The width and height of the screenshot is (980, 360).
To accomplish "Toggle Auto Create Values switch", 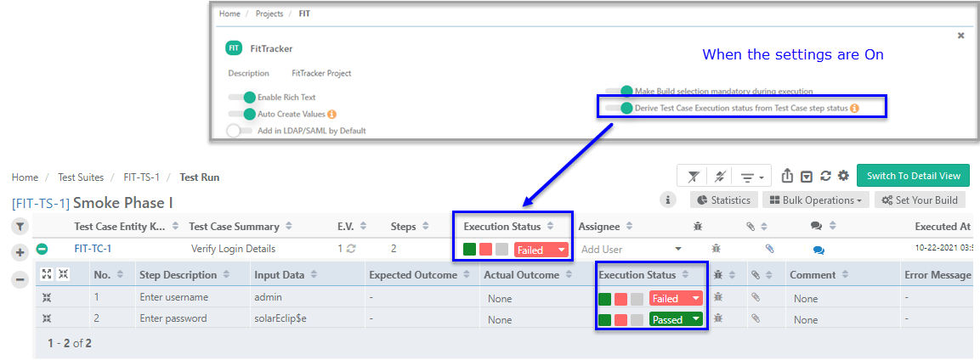I will coord(242,114).
